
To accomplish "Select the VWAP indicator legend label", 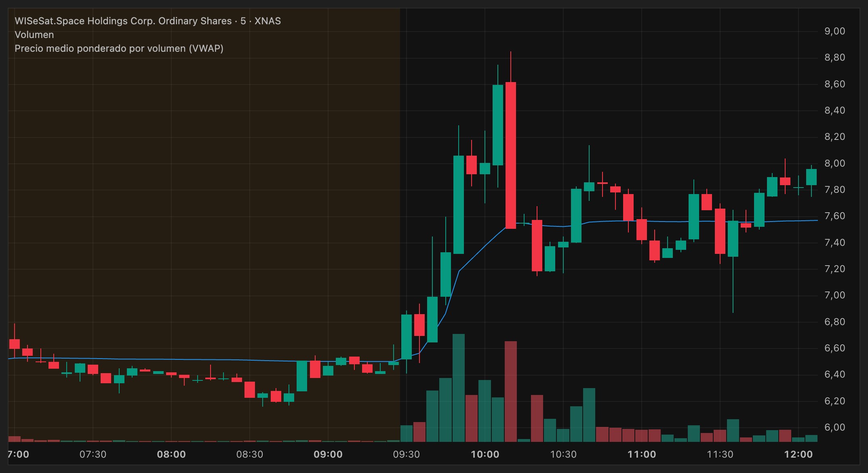I will click(x=119, y=49).
